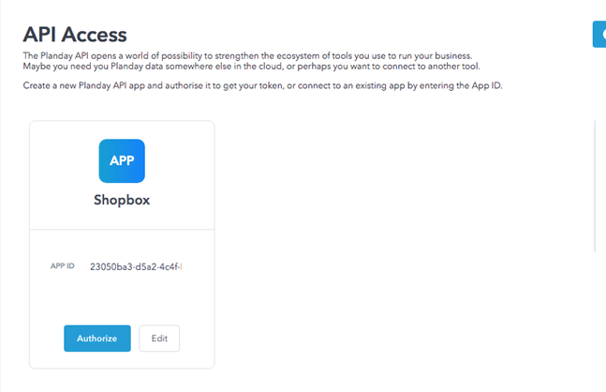The width and height of the screenshot is (606, 392).
Task: Click the API Access page heading
Action: click(x=75, y=34)
